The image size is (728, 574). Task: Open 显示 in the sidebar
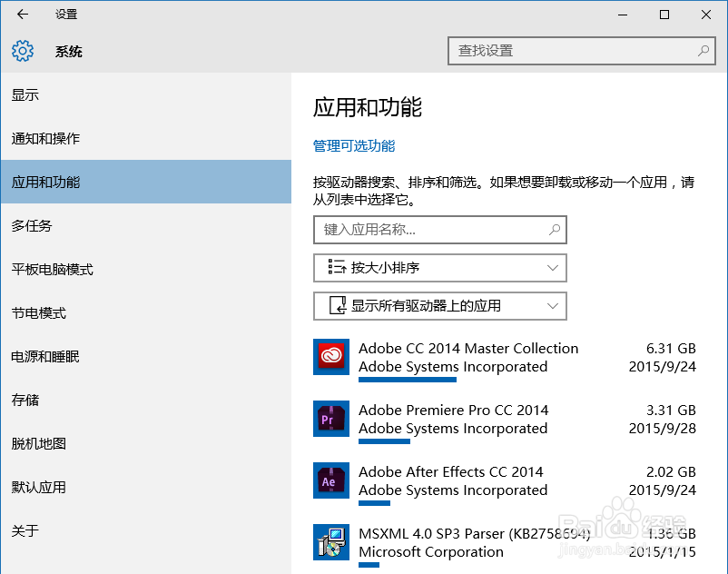click(146, 94)
